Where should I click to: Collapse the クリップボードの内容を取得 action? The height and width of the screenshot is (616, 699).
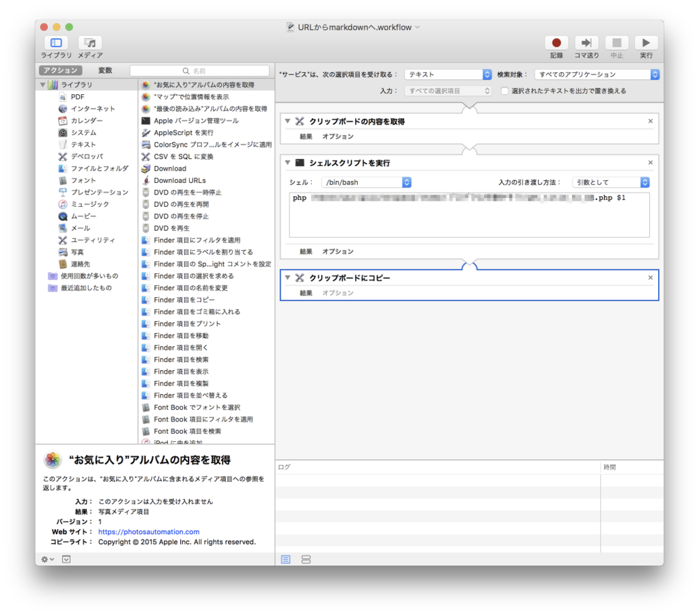click(287, 121)
